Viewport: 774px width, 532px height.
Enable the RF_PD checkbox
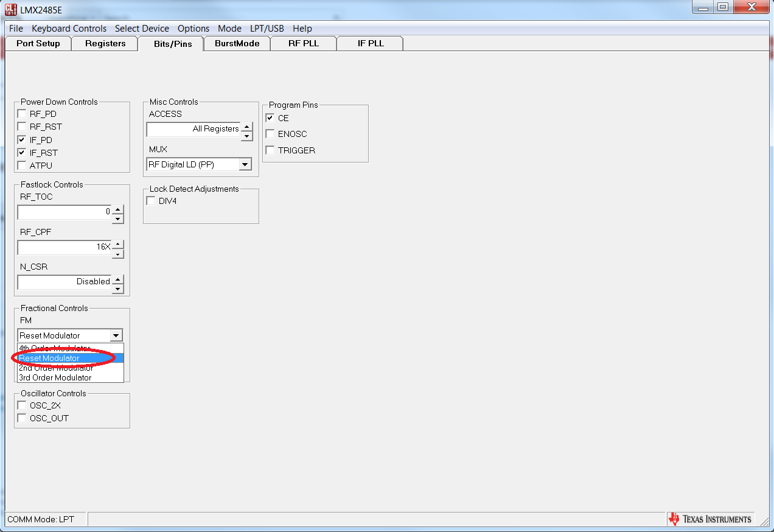pos(23,114)
